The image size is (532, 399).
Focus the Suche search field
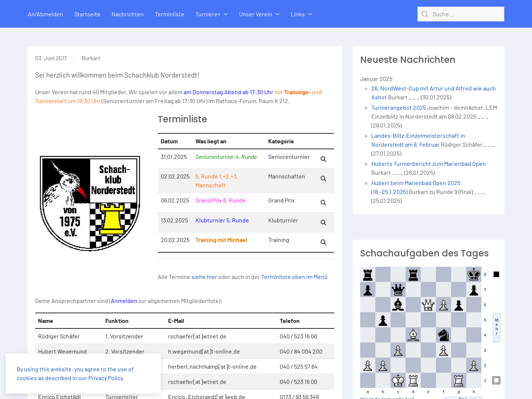tap(461, 14)
